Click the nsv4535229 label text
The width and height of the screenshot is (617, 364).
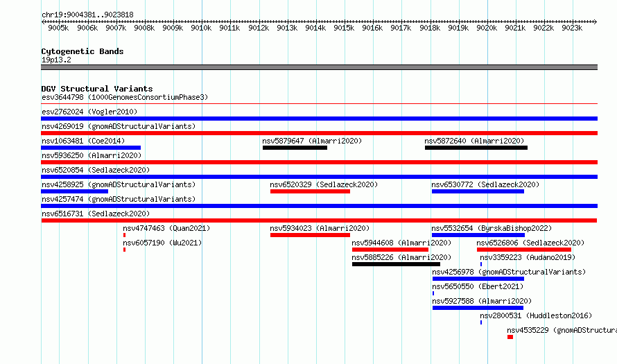562,330
